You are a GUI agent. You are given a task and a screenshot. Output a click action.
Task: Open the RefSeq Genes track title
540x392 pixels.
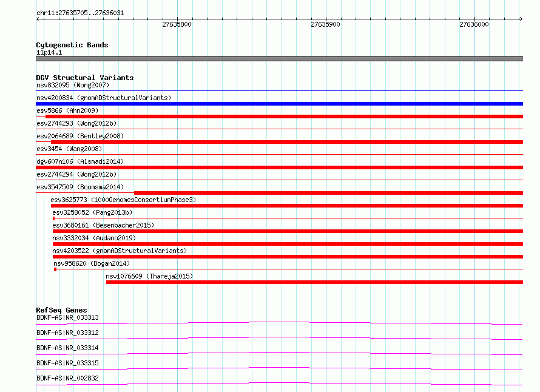tap(61, 310)
